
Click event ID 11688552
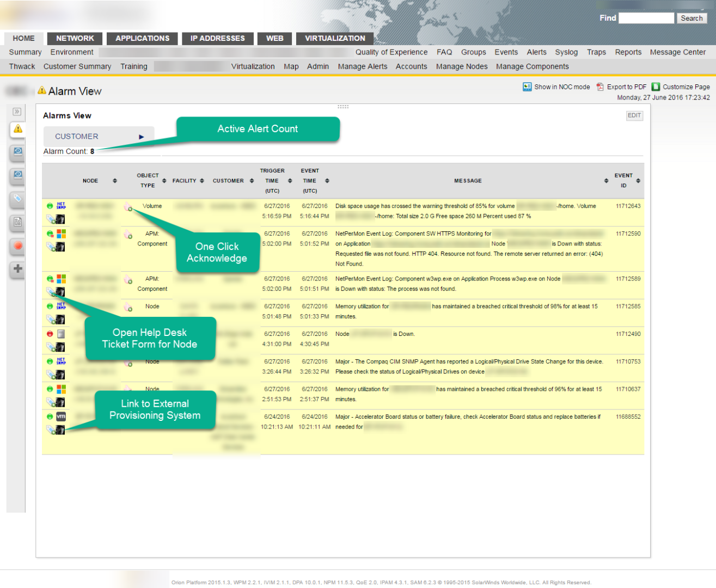628,417
